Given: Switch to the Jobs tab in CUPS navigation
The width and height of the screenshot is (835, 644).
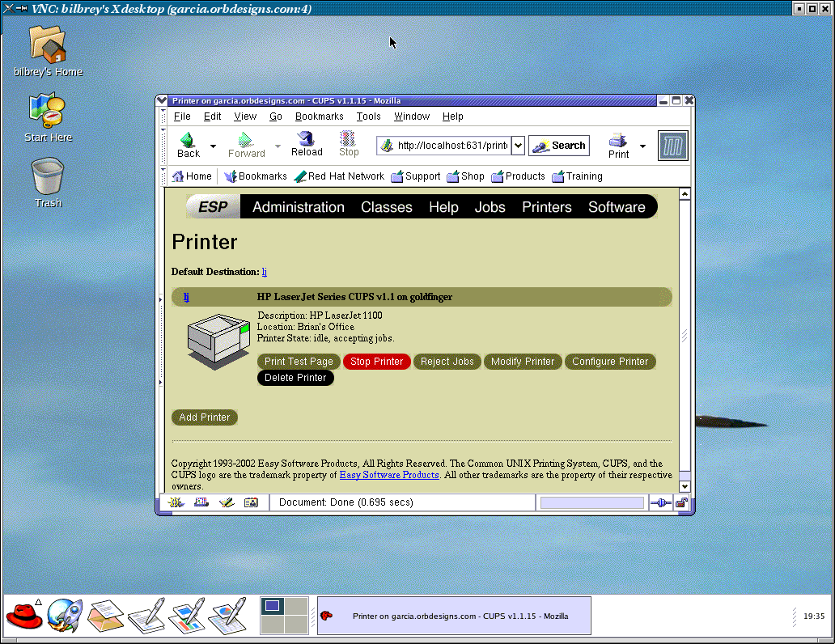Looking at the screenshot, I should pyautogui.click(x=490, y=207).
